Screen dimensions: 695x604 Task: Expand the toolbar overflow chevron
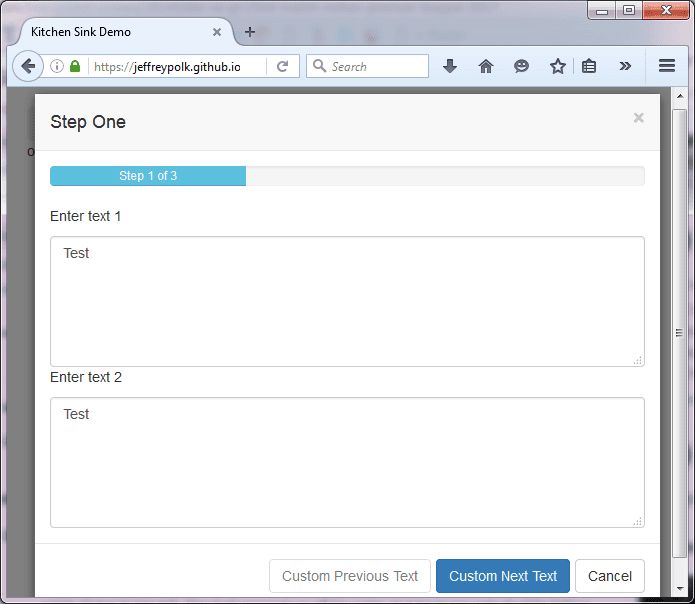(x=625, y=66)
